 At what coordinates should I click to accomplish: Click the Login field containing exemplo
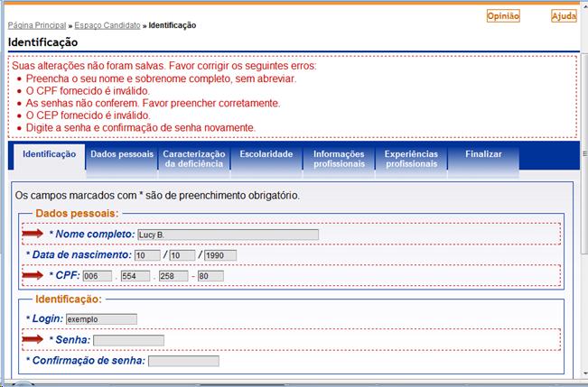point(102,319)
